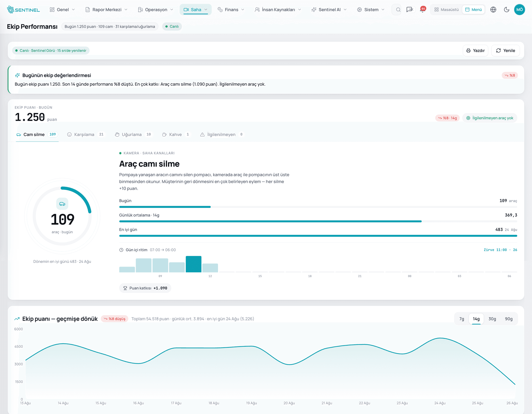The width and height of the screenshot is (532, 414).
Task: Open the language globe icon
Action: tap(493, 10)
